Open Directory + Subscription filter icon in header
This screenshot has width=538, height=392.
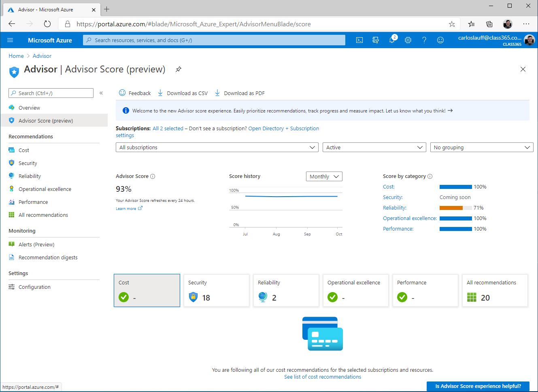pyautogui.click(x=376, y=40)
